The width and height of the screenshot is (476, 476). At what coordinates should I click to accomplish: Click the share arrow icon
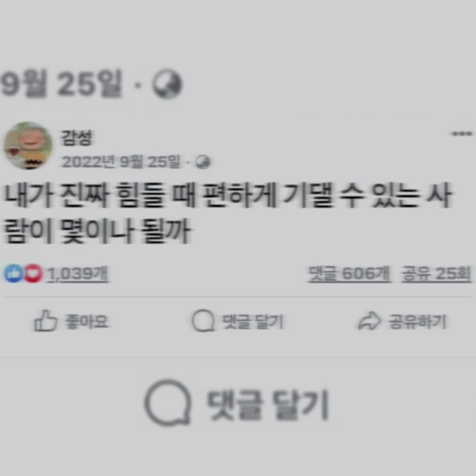369,321
